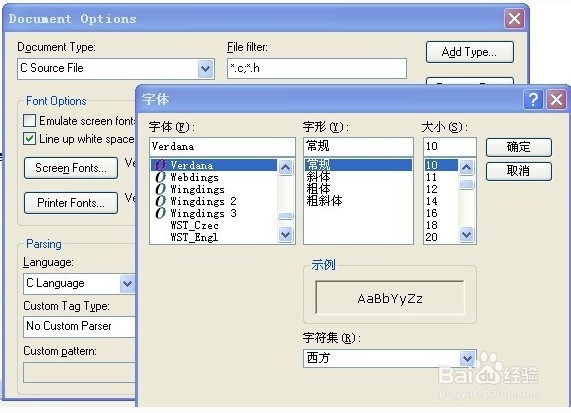Click the font size input field
This screenshot has width=571, height=413.
[x=450, y=146]
